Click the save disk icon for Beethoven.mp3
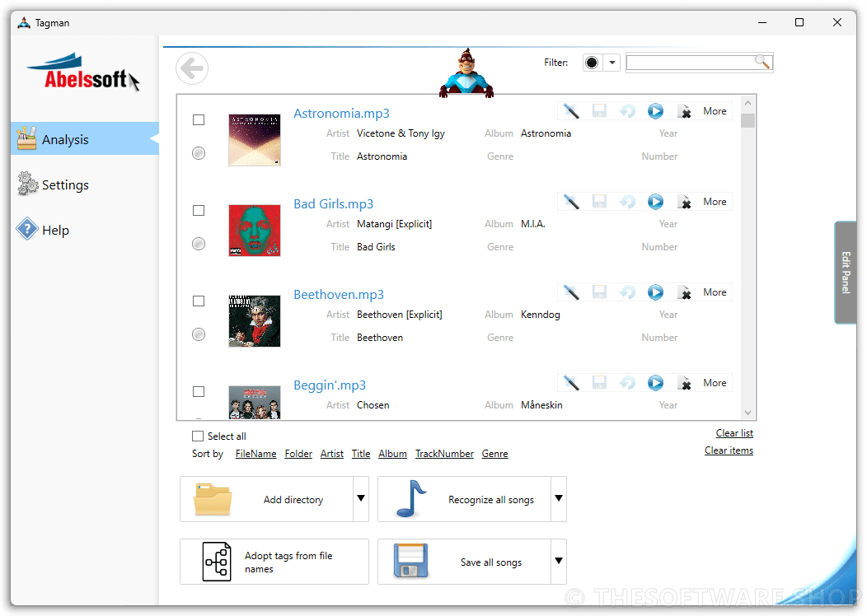867x616 pixels. tap(599, 292)
